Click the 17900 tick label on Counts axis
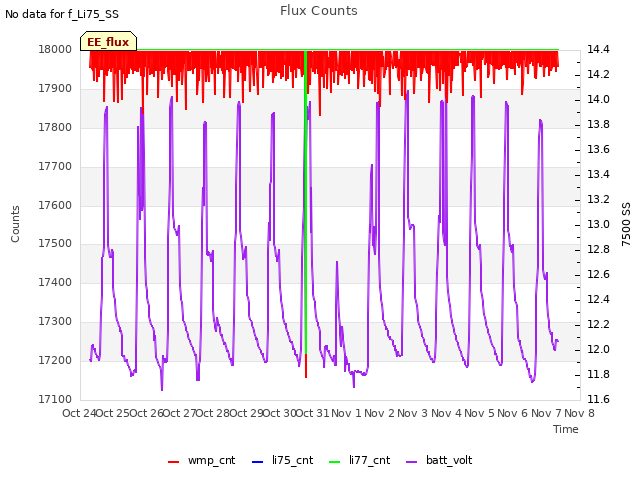 coord(55,88)
